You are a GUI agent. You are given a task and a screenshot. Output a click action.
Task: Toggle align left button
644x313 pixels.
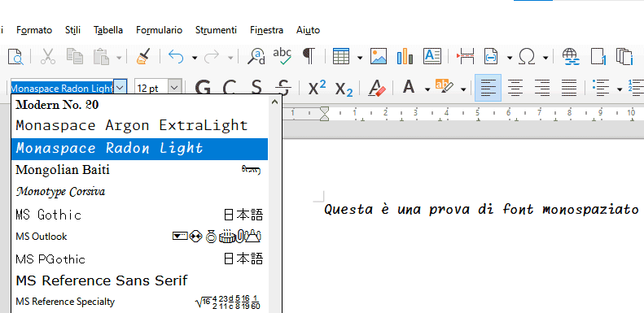click(x=488, y=88)
